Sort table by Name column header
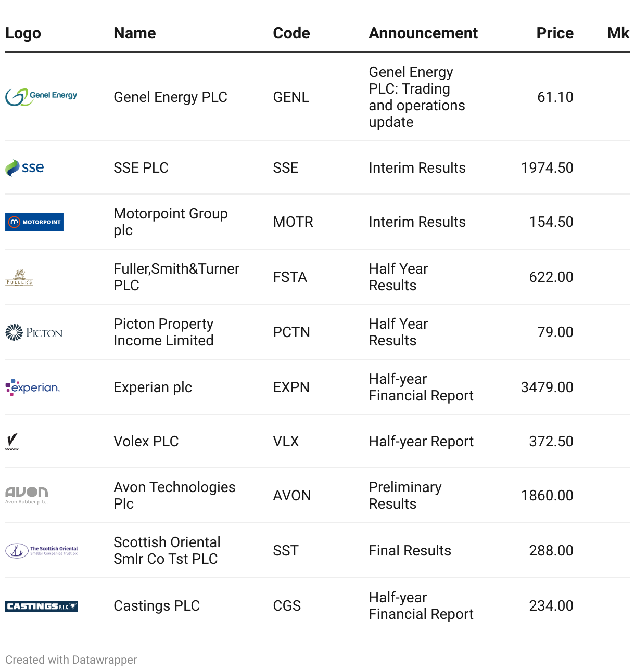 (135, 33)
